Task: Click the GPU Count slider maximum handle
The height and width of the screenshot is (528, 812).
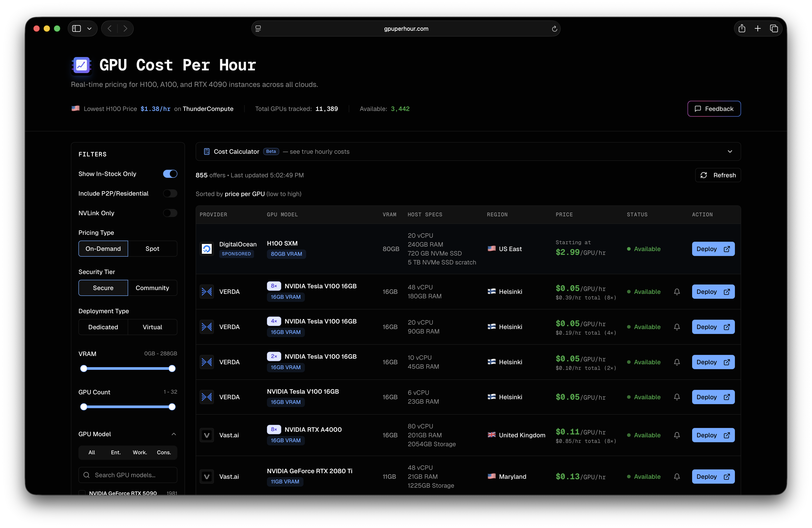Action: click(x=172, y=407)
